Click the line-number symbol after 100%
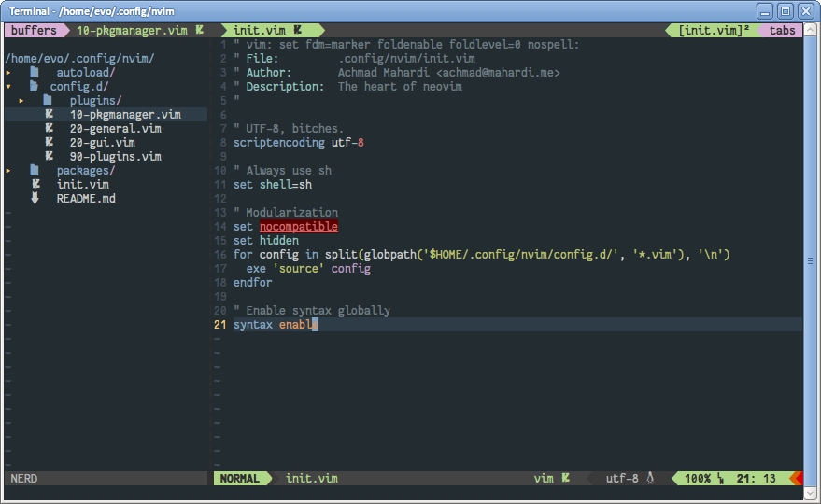 [721, 479]
